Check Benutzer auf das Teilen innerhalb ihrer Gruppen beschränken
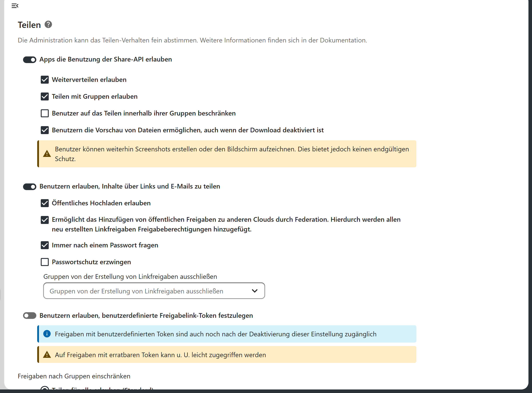The height and width of the screenshot is (393, 532). click(45, 114)
